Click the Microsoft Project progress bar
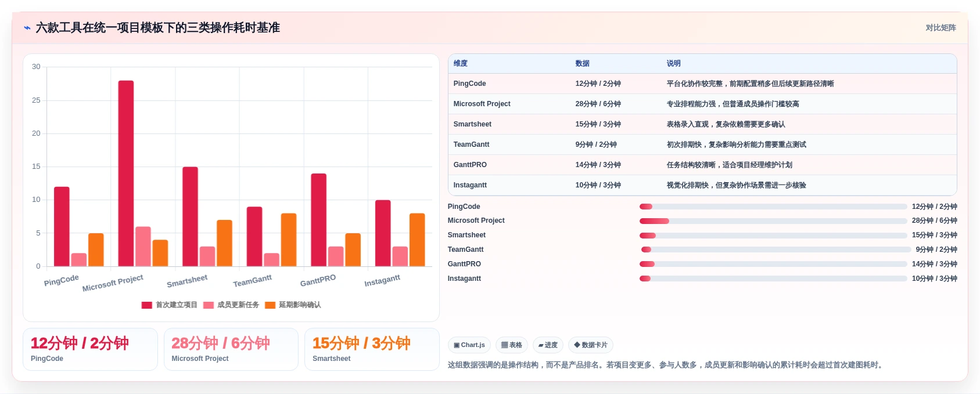Viewport: 980px width, 394px height. tap(773, 221)
